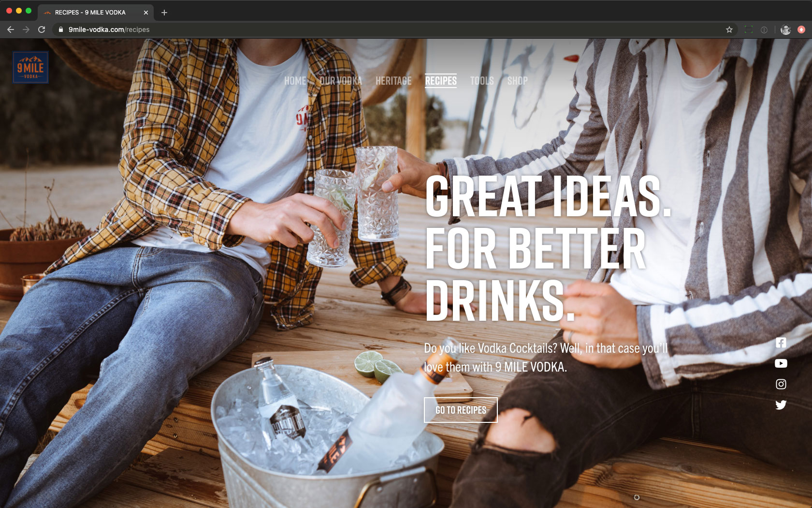Open the browser profile avatar
Screen dimensions: 812x508
click(x=785, y=30)
